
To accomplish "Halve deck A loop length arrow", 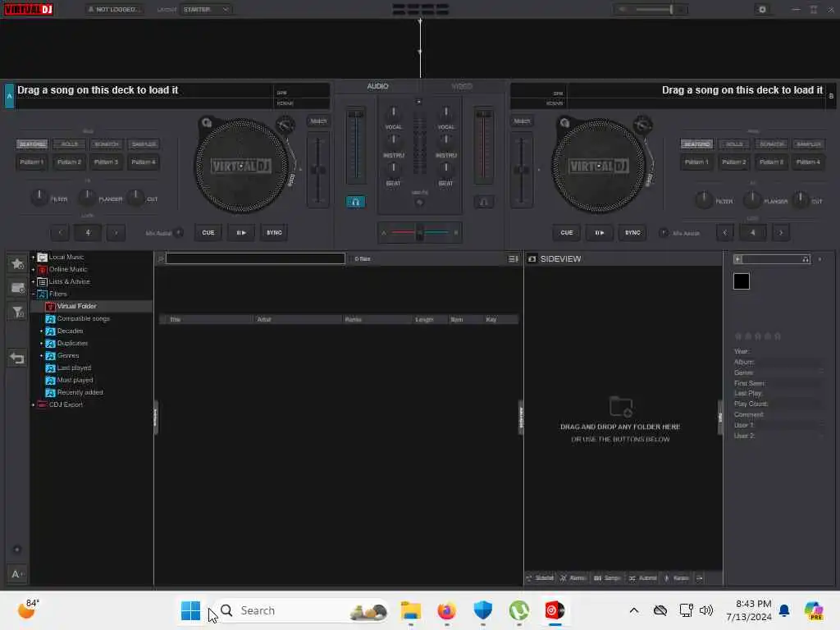I will [60, 232].
